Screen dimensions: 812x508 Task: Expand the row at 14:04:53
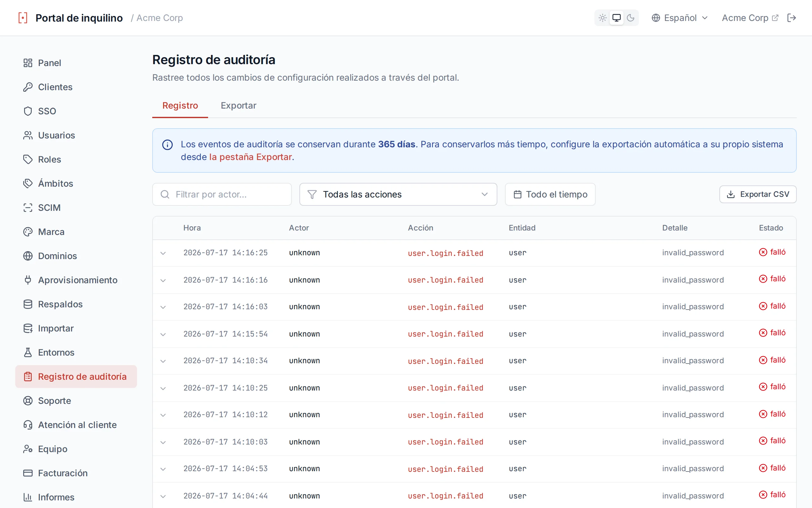(163, 469)
